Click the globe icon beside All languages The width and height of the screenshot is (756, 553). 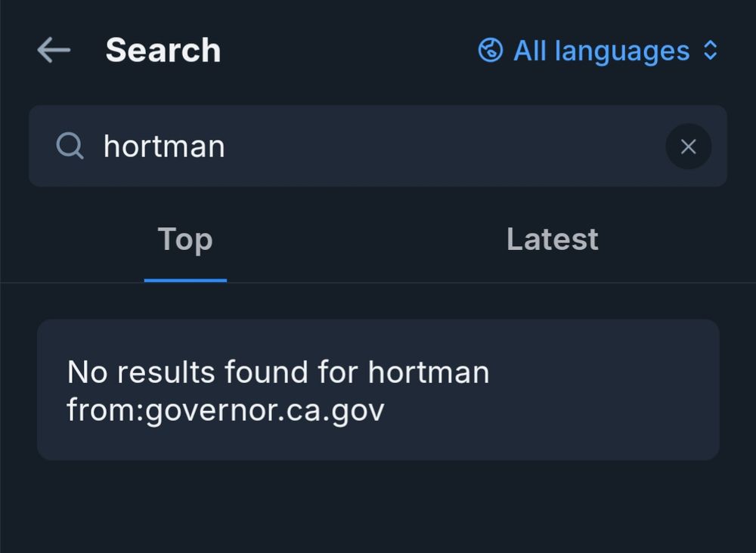(x=491, y=50)
